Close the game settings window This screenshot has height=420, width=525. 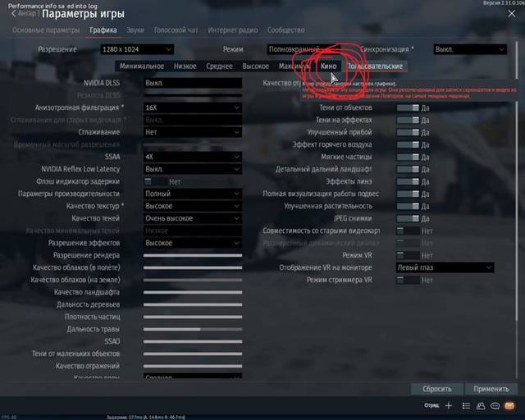[x=512, y=14]
